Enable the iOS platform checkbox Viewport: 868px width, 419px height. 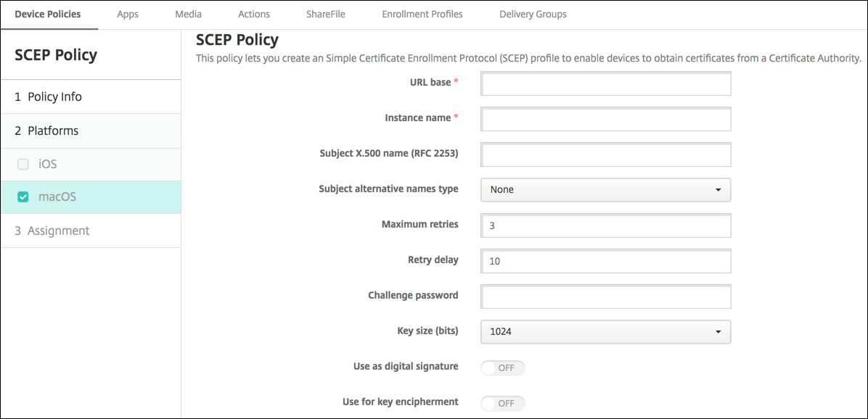22,164
